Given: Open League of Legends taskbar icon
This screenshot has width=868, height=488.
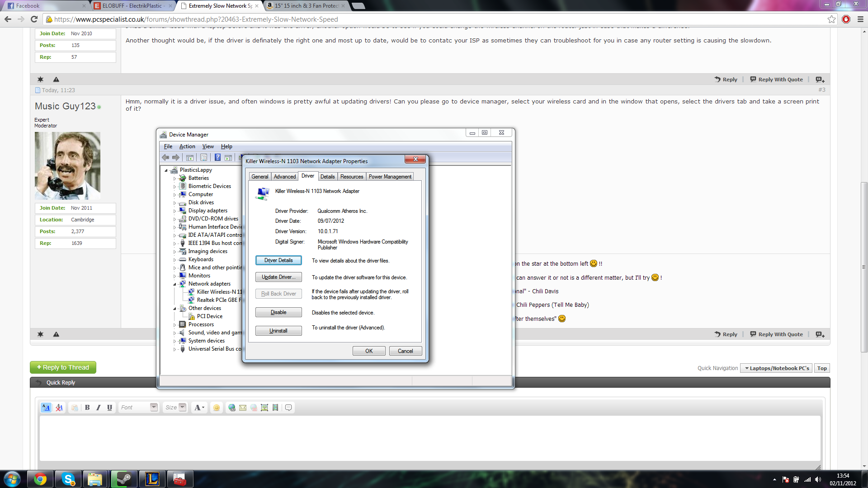Looking at the screenshot, I should (x=152, y=479).
